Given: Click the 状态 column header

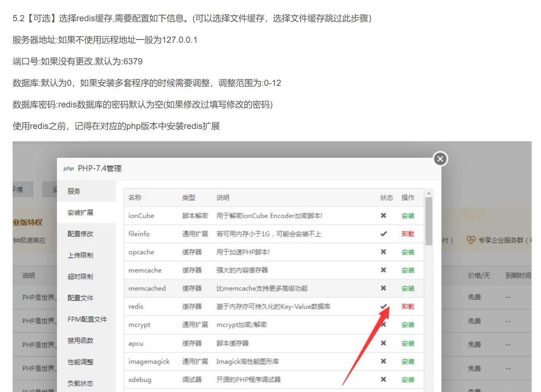Looking at the screenshot, I should point(387,198).
